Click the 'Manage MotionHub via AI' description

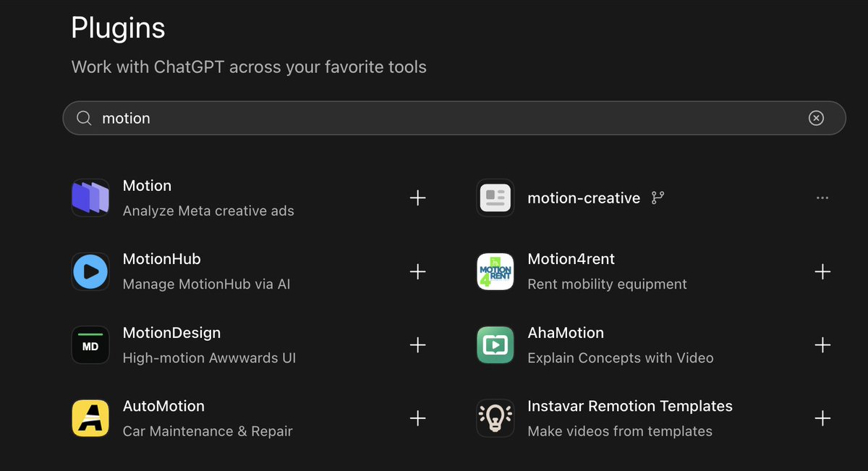coord(206,284)
